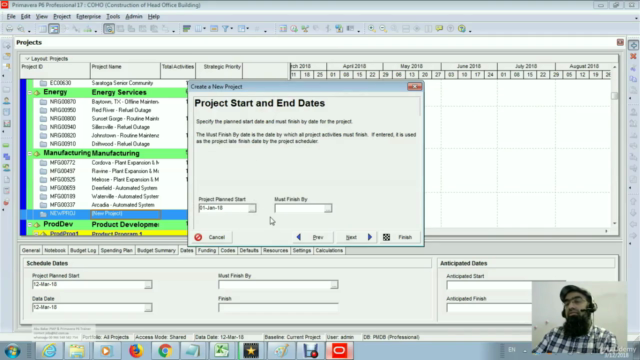Click the Bars toolbar icon

tap(187, 29)
